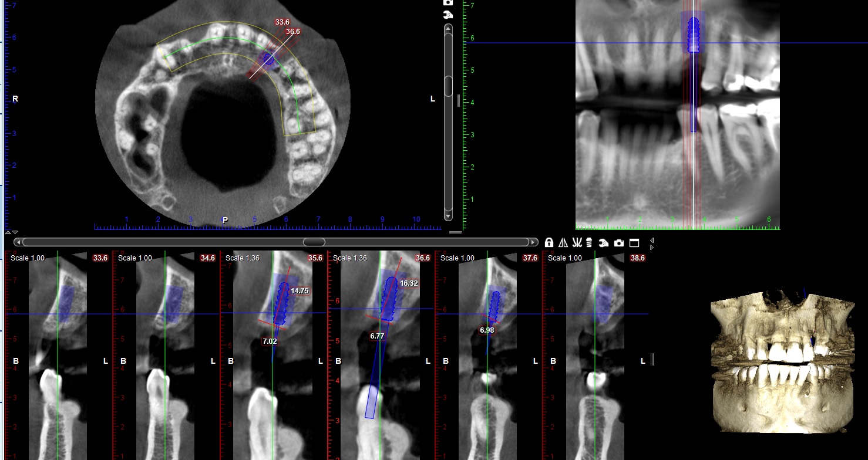Click the left-pointing triangle beside cross-section toolbar
The width and height of the screenshot is (868, 460).
(652, 241)
